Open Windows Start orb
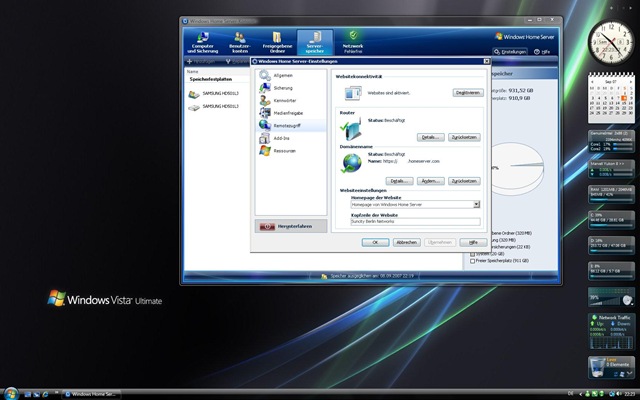Viewport: 640px width, 400px height. click(x=11, y=393)
